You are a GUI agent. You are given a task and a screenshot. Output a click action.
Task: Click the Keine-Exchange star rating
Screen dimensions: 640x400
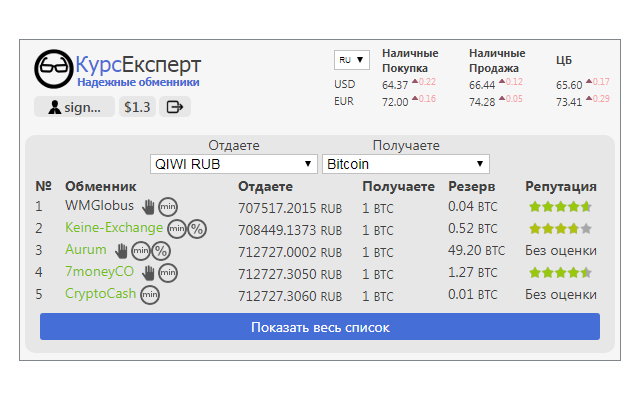tap(560, 229)
